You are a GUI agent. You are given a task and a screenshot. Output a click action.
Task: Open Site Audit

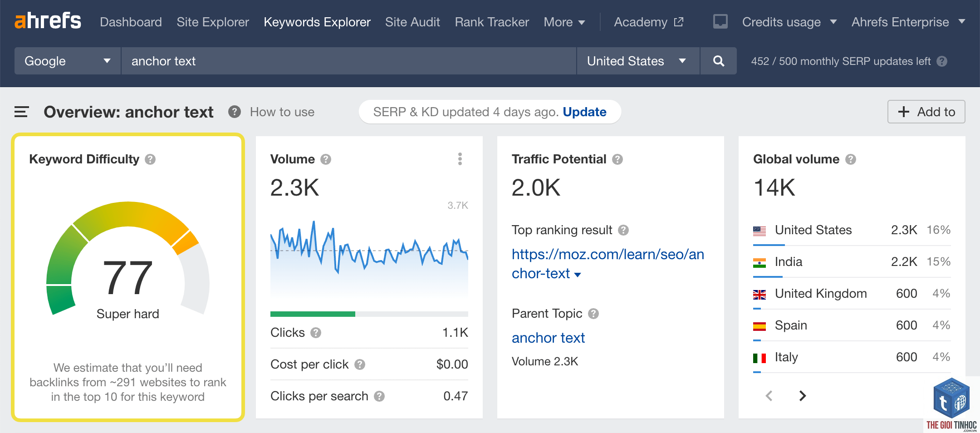(412, 22)
